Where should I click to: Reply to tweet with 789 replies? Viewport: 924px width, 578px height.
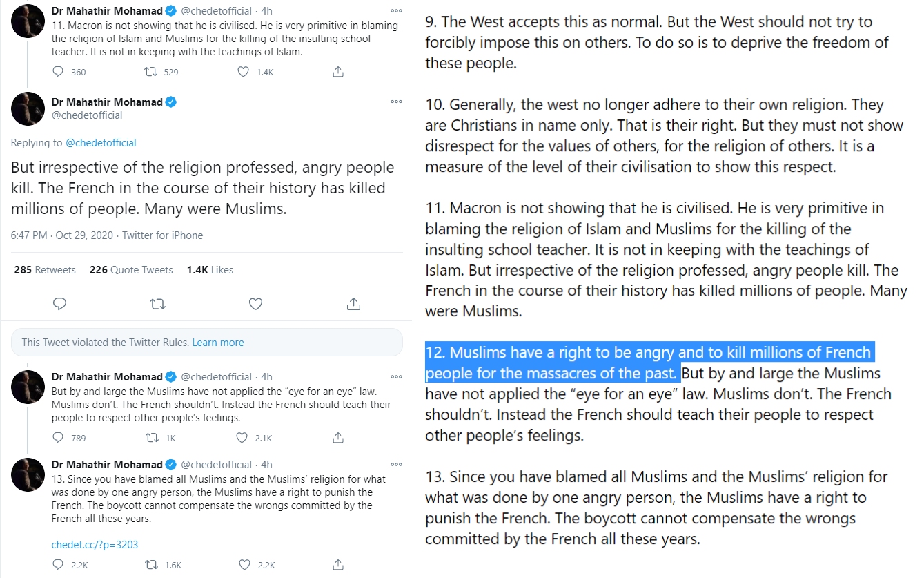[59, 438]
